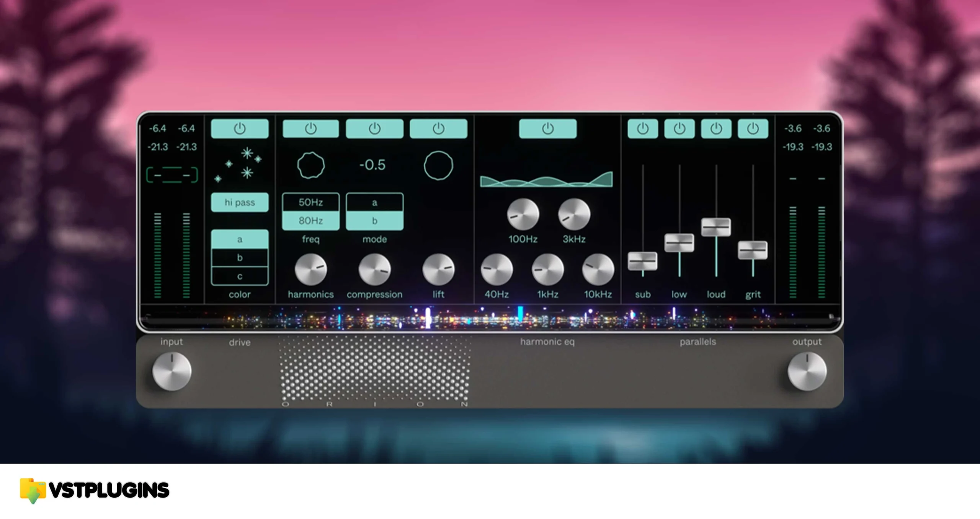Select compression mode a
The height and width of the screenshot is (519, 980).
coord(374,202)
